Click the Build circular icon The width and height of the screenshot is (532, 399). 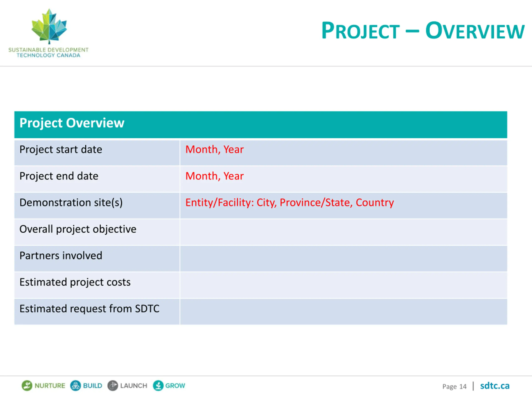[75, 385]
